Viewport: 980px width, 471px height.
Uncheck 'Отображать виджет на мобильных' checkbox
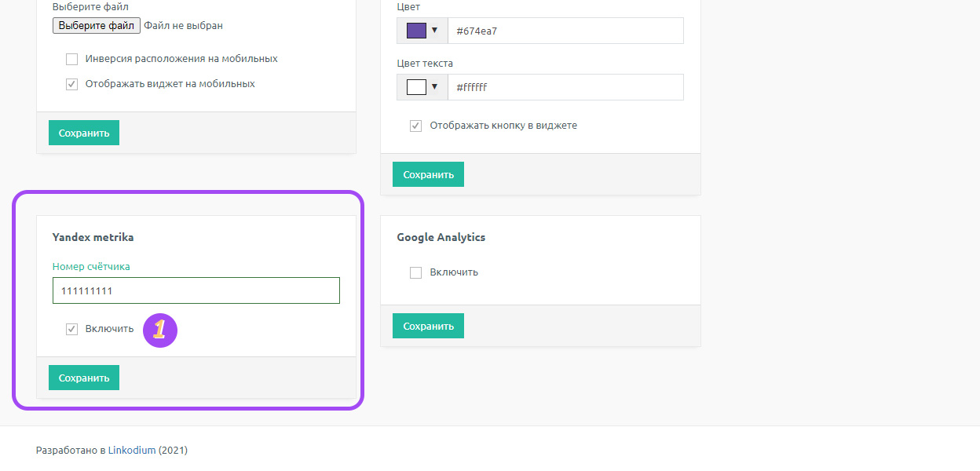coord(72,84)
